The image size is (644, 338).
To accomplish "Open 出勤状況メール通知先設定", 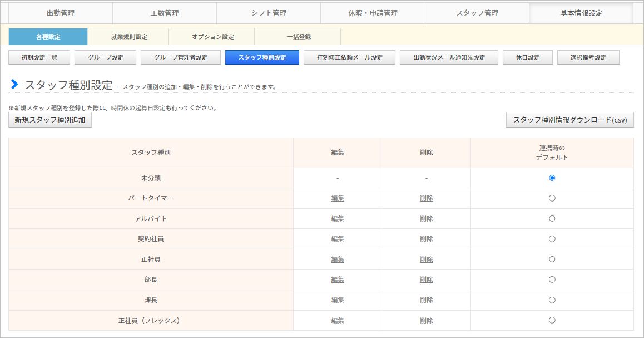I will coord(449,57).
